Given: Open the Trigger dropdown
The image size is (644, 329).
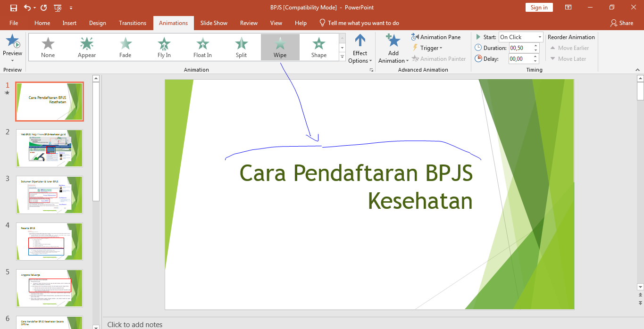Looking at the screenshot, I should pyautogui.click(x=427, y=48).
